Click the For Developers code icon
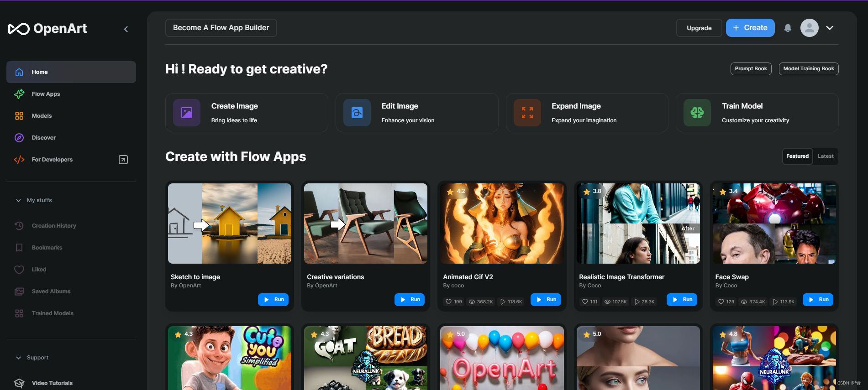The height and width of the screenshot is (390, 868). [x=19, y=160]
